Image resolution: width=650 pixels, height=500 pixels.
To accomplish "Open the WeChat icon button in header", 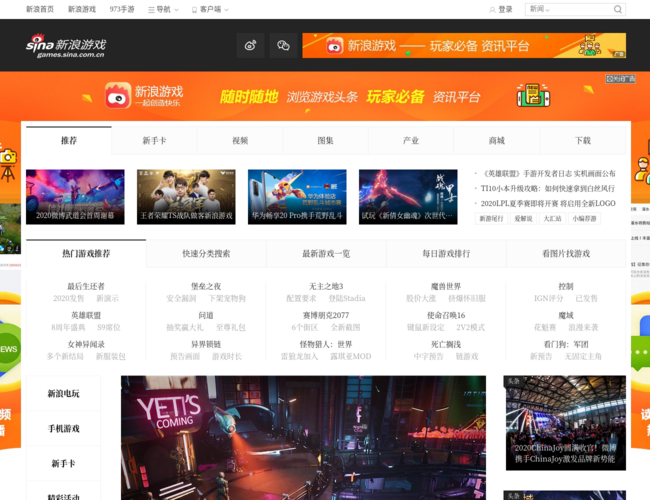I will pos(284,45).
